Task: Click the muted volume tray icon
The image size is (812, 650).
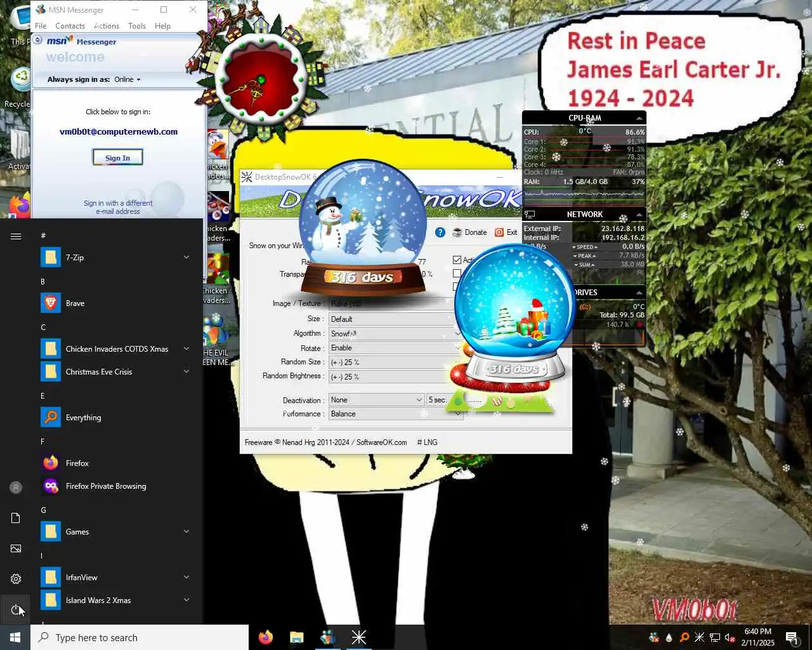Action: pos(730,637)
